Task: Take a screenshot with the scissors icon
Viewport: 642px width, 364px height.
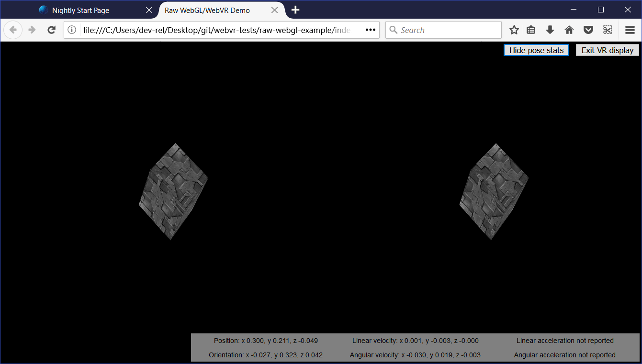Action: pyautogui.click(x=607, y=30)
